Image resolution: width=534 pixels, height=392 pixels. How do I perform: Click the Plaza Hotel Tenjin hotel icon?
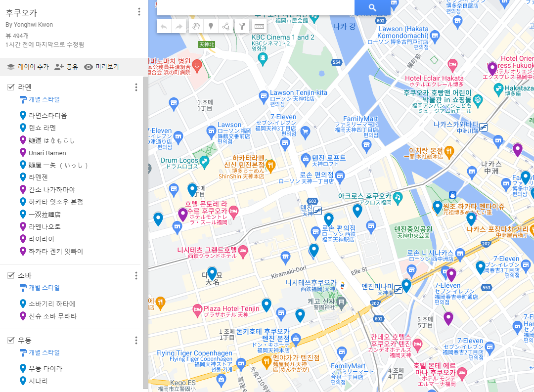point(197,310)
